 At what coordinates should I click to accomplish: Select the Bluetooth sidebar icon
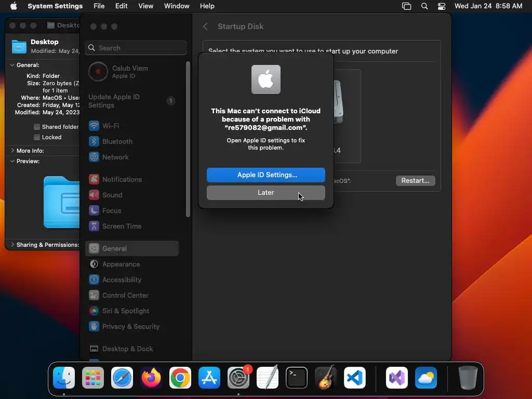94,141
